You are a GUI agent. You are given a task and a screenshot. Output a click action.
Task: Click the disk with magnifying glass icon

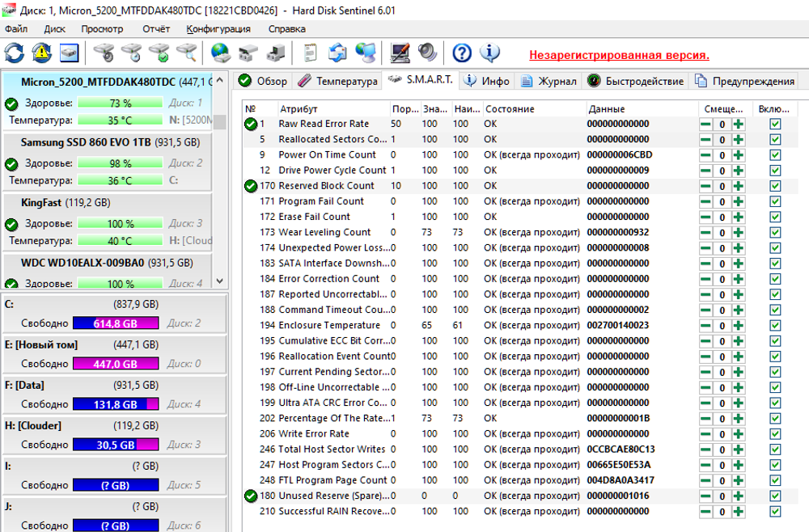click(187, 53)
